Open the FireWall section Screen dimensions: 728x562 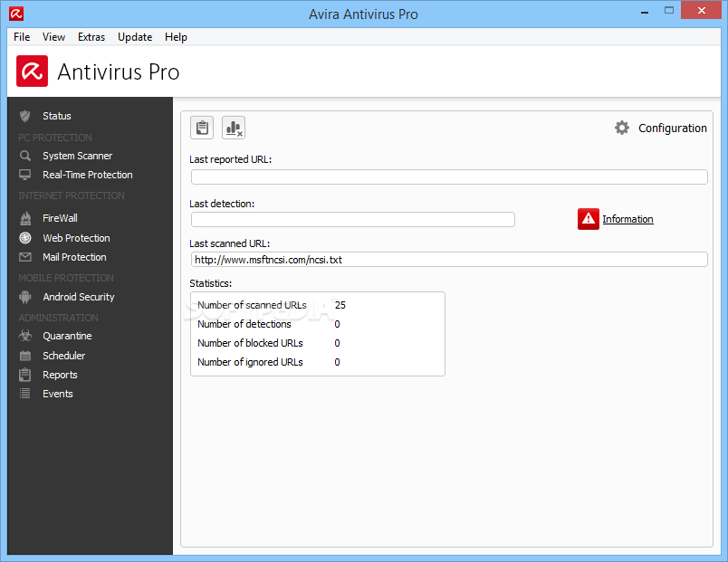pos(60,218)
